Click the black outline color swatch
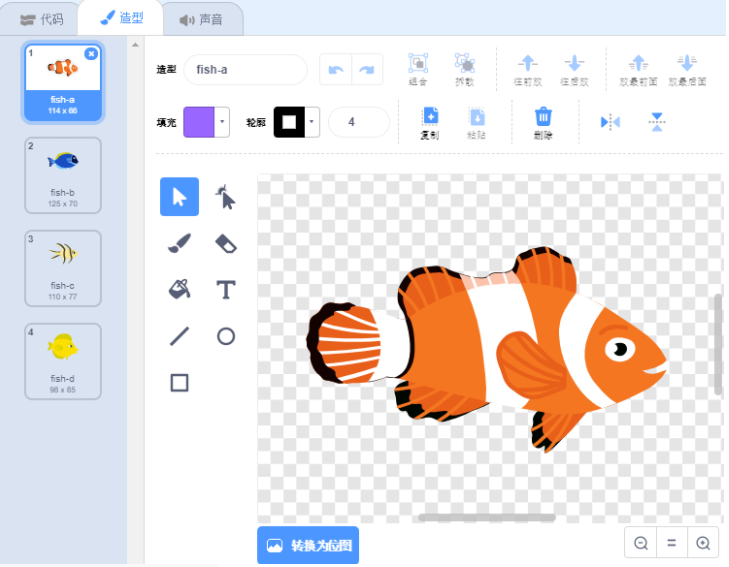Screen dimensions: 729x567 289,122
